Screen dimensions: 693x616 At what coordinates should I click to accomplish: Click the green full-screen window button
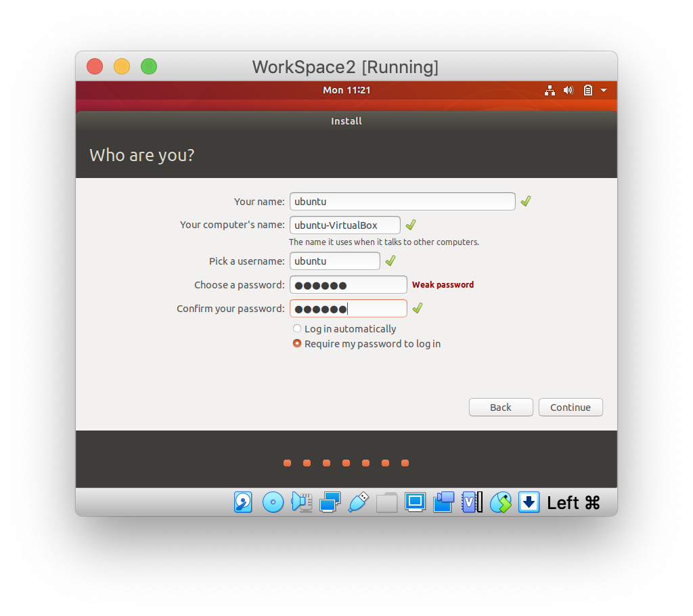(149, 67)
